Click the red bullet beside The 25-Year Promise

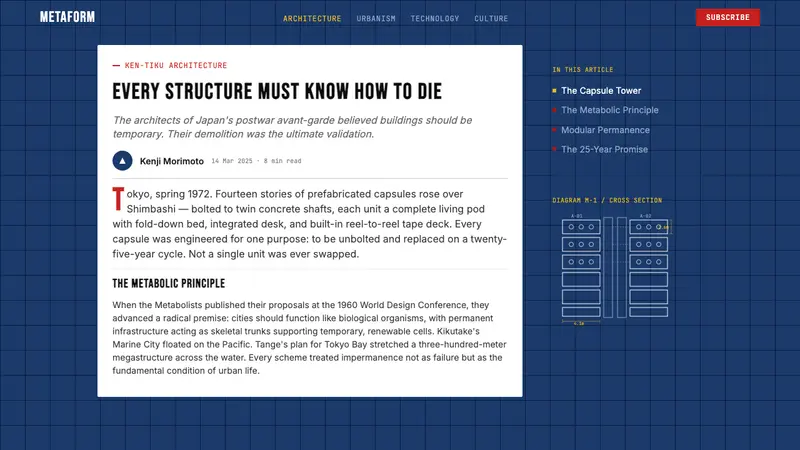pyautogui.click(x=554, y=149)
